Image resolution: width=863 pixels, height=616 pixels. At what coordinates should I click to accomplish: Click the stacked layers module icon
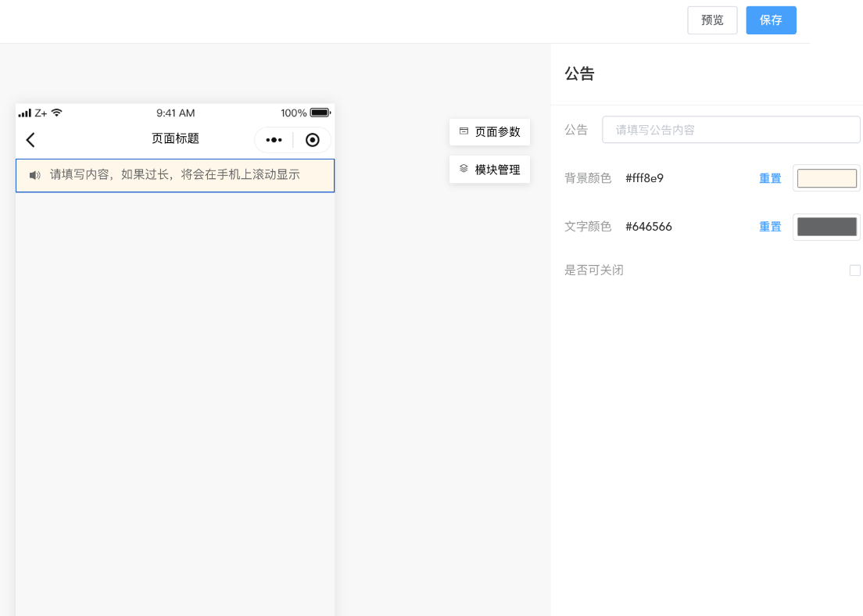(464, 168)
